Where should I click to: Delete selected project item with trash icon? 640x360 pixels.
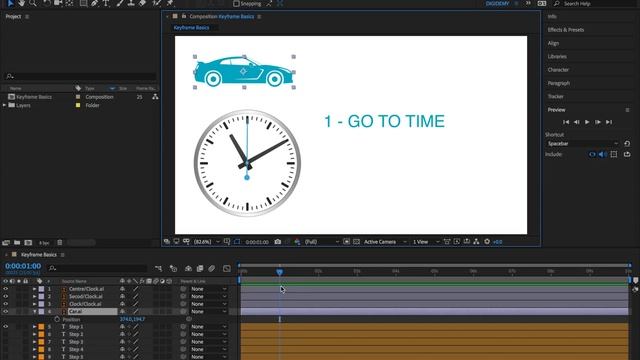(x=60, y=242)
